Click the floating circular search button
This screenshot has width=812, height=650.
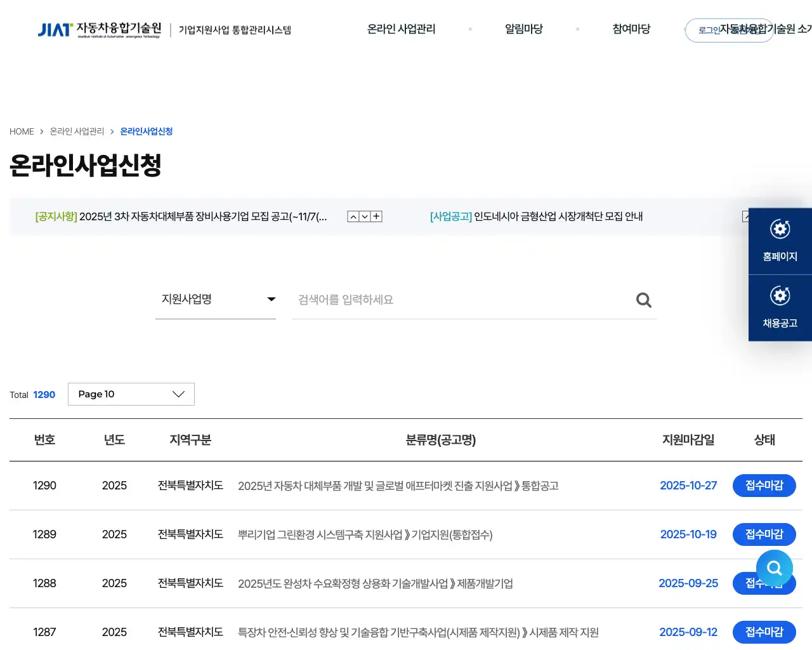tap(774, 568)
